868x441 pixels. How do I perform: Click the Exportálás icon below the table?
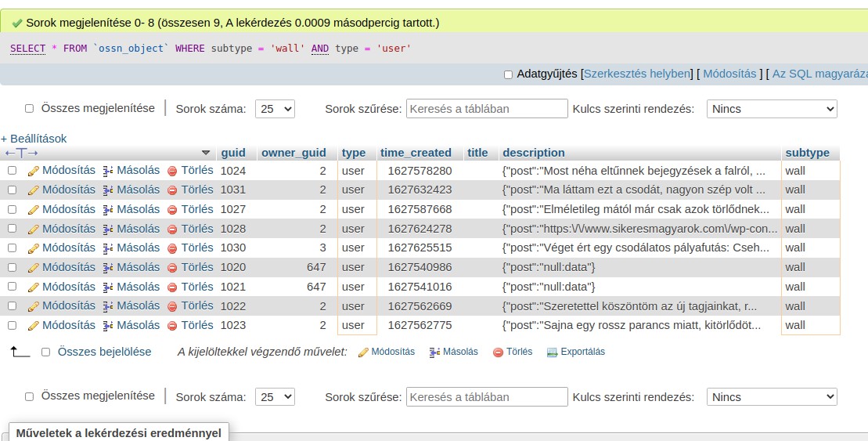tap(552, 352)
